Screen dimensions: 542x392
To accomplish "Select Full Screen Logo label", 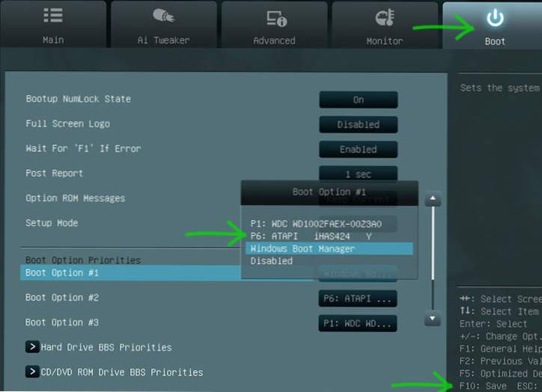I will tap(67, 123).
